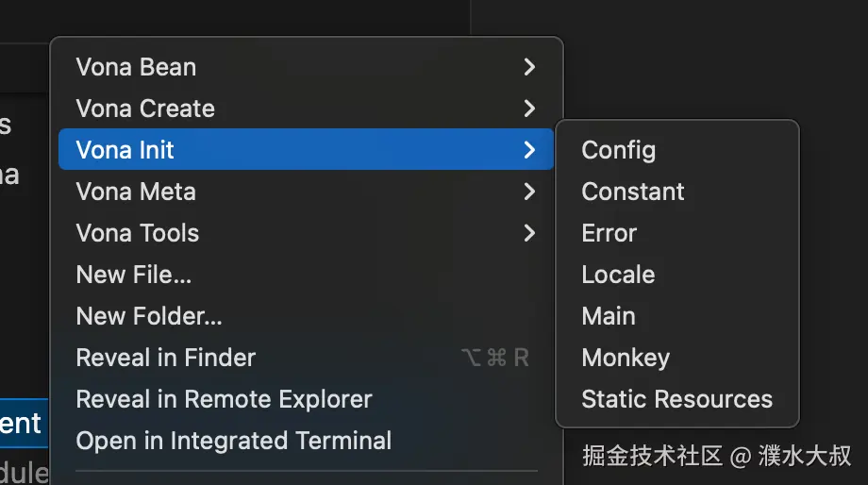Select Constant in the submenu
Viewport: 868px width, 485px height.
pos(633,192)
